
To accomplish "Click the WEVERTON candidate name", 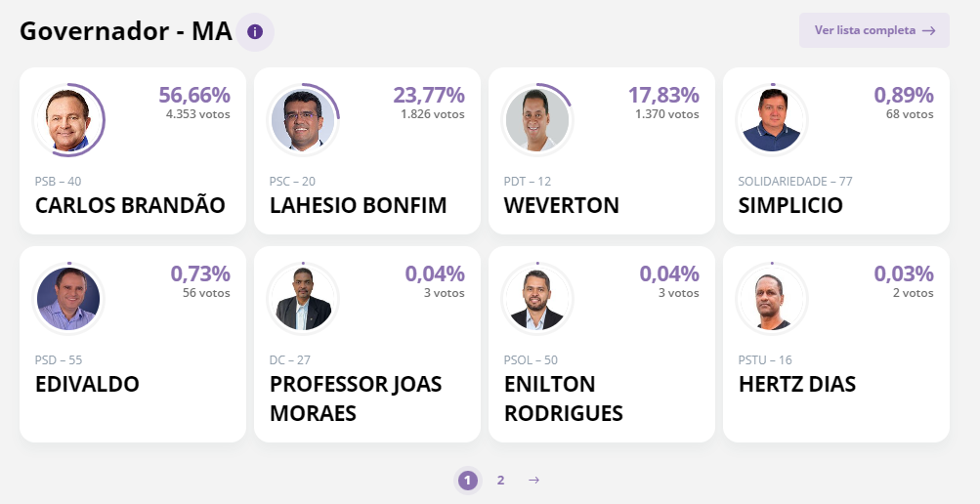I will 561,206.
